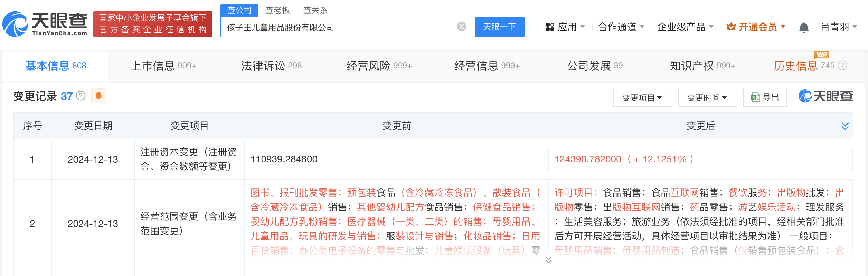Select the 基本信息 tab

coord(56,66)
